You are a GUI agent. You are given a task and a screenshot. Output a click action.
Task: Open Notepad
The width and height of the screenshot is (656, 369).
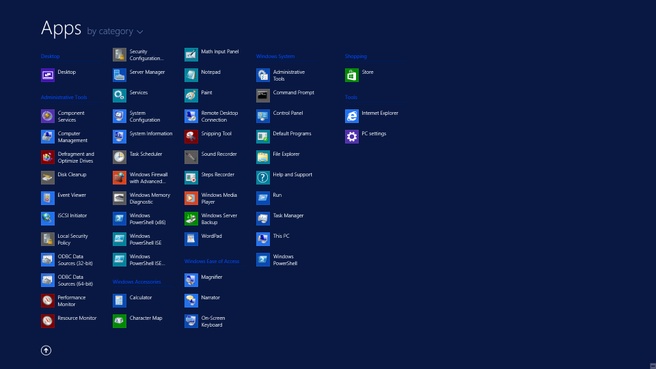(x=203, y=75)
